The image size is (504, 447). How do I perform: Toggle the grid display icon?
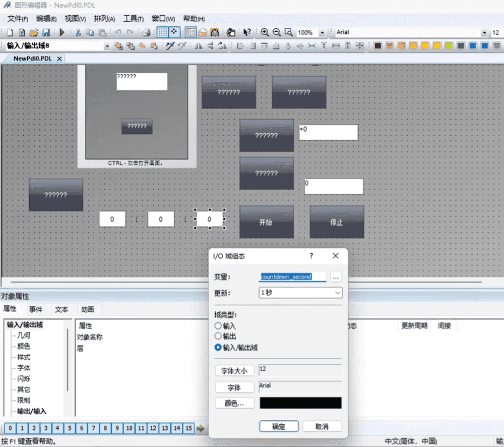coord(162,32)
